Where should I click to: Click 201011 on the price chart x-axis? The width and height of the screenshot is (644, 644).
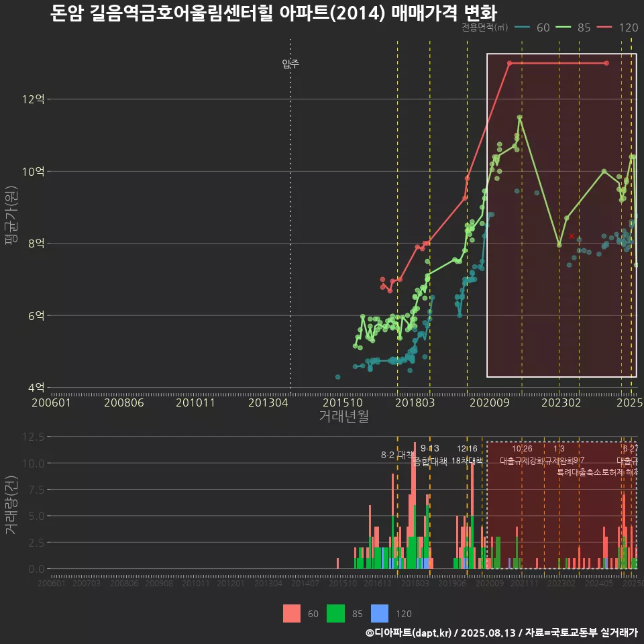(x=195, y=402)
